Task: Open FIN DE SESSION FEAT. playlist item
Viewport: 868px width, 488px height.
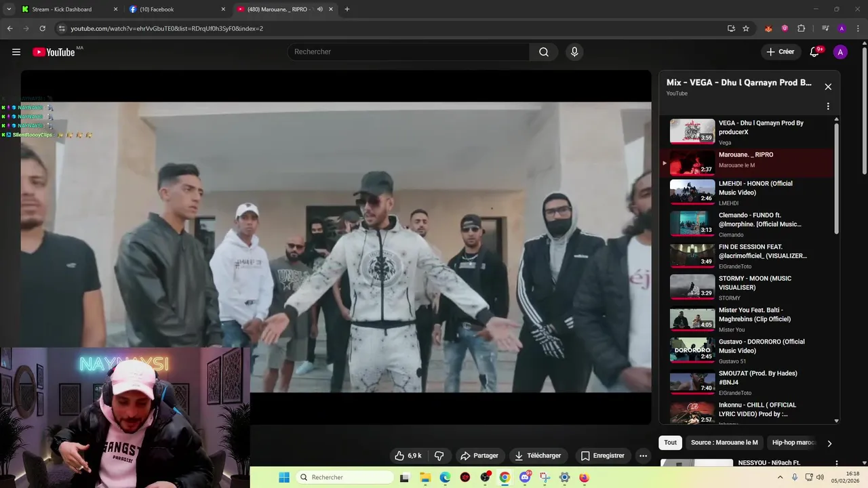Action: pos(746,256)
